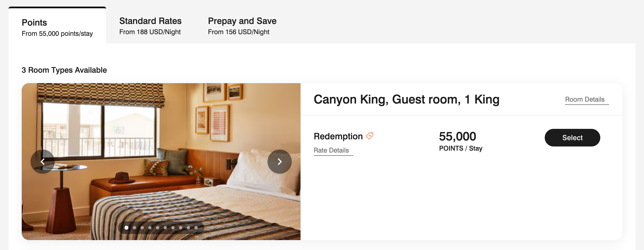Click the orange Redemption tag icon
This screenshot has height=250, width=644.
point(370,136)
